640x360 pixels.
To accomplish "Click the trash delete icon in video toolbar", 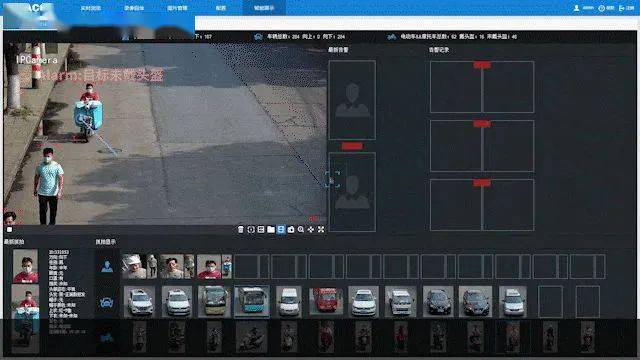I will (x=241, y=230).
